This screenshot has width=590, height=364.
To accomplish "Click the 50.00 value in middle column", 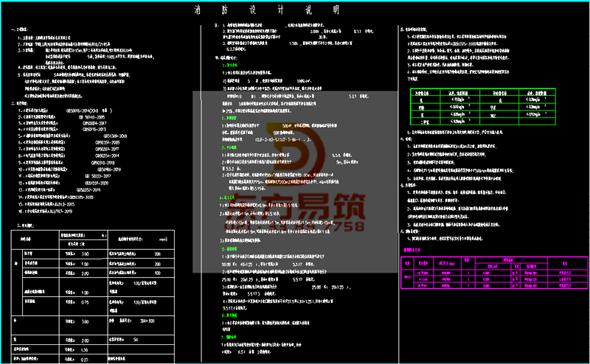I will [226, 265].
